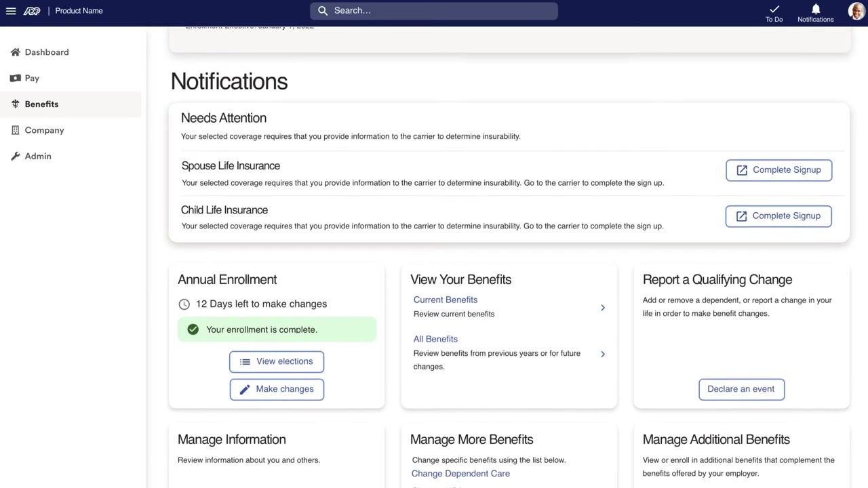Click the Benefits caduceus icon
The width and height of the screenshot is (868, 488).
tap(15, 104)
